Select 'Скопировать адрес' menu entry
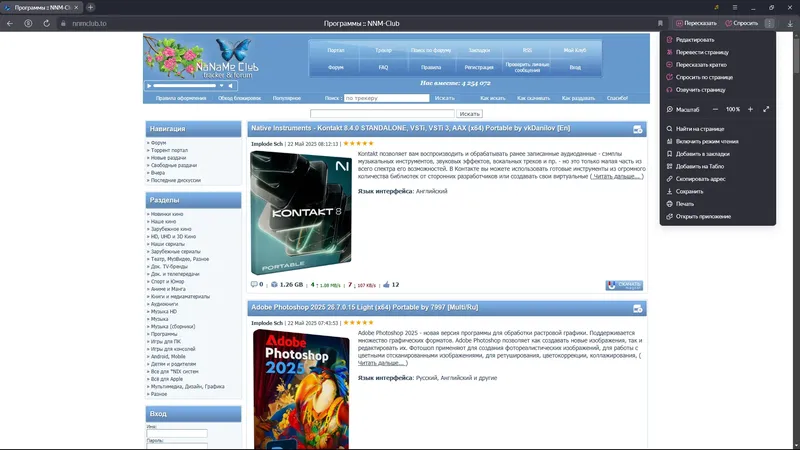This screenshot has width=800, height=450. point(717,179)
